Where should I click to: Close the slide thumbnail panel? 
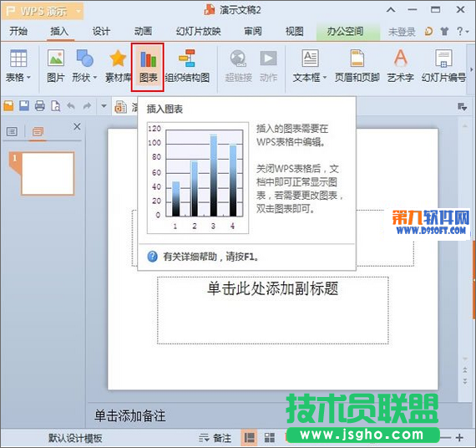pos(77,126)
